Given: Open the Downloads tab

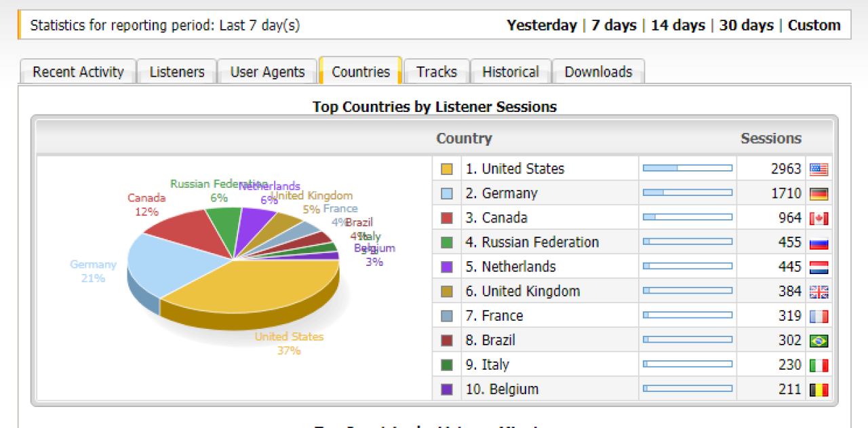Looking at the screenshot, I should pos(598,72).
